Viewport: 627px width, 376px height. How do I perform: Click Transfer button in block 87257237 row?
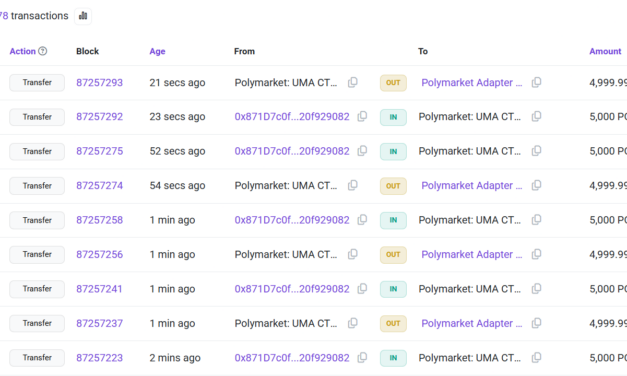(x=37, y=323)
